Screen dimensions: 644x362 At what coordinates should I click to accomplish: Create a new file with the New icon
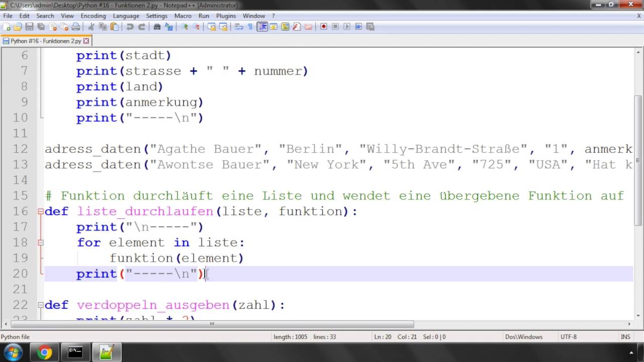pyautogui.click(x=7, y=27)
